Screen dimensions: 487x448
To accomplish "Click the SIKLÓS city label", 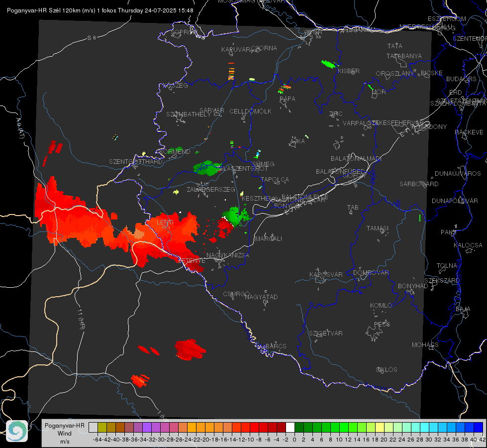I will click(387, 370).
